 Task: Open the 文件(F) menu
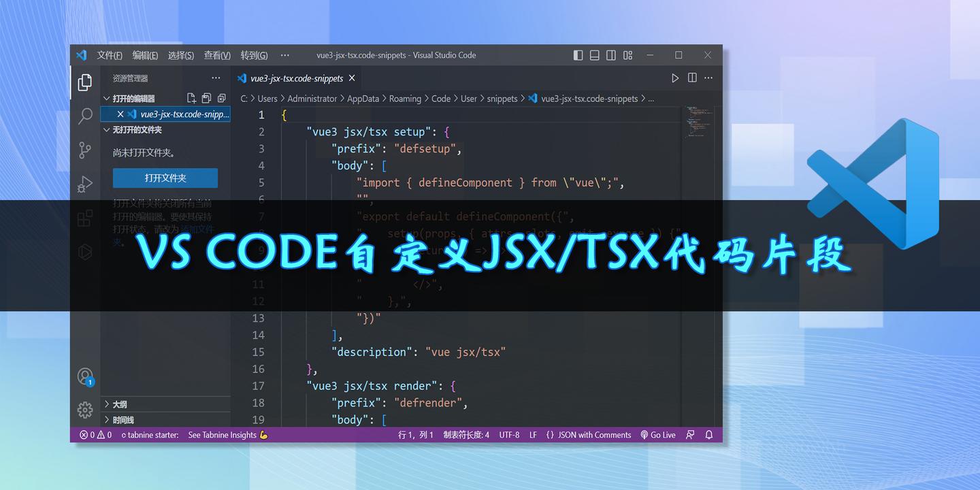coord(110,55)
